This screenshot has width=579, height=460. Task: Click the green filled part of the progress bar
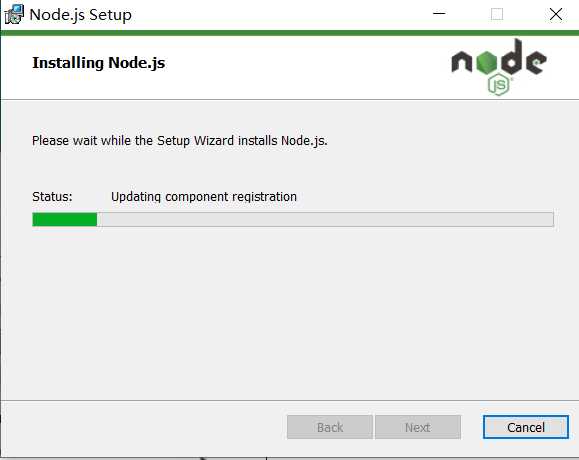point(65,219)
